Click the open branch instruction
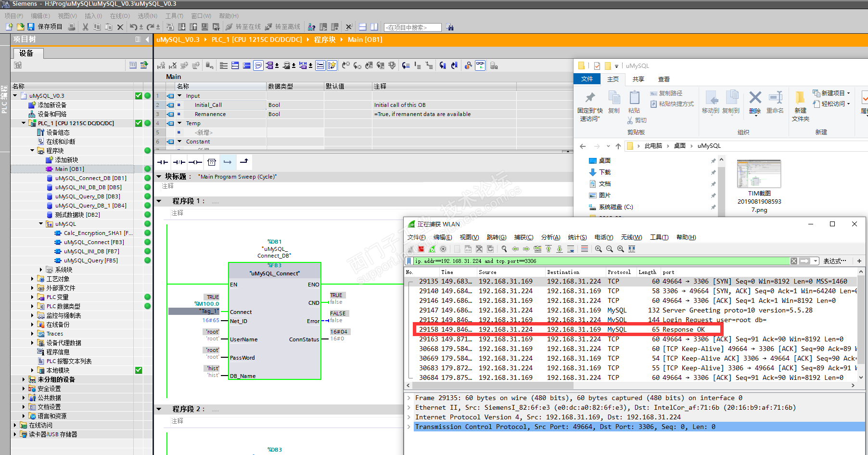Viewport: 868px width, 455px height. (228, 162)
